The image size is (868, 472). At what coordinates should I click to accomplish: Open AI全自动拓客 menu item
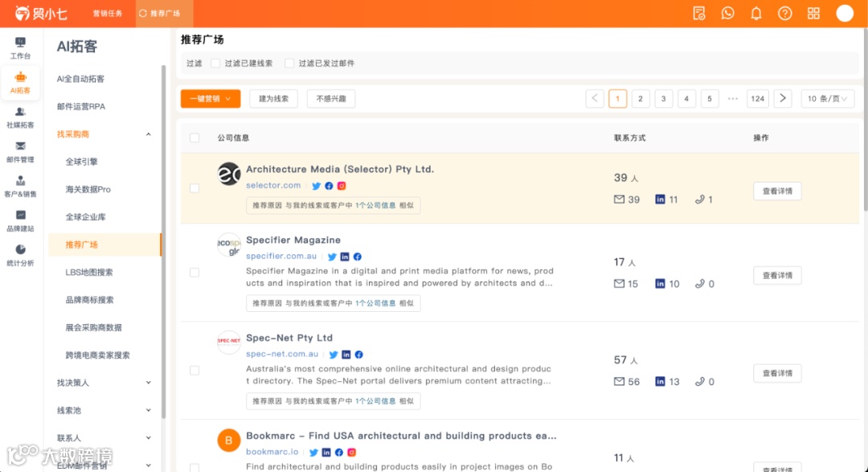click(x=80, y=79)
